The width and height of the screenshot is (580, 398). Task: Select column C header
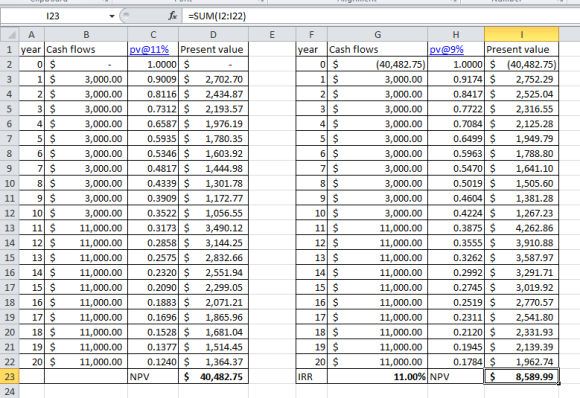click(153, 35)
